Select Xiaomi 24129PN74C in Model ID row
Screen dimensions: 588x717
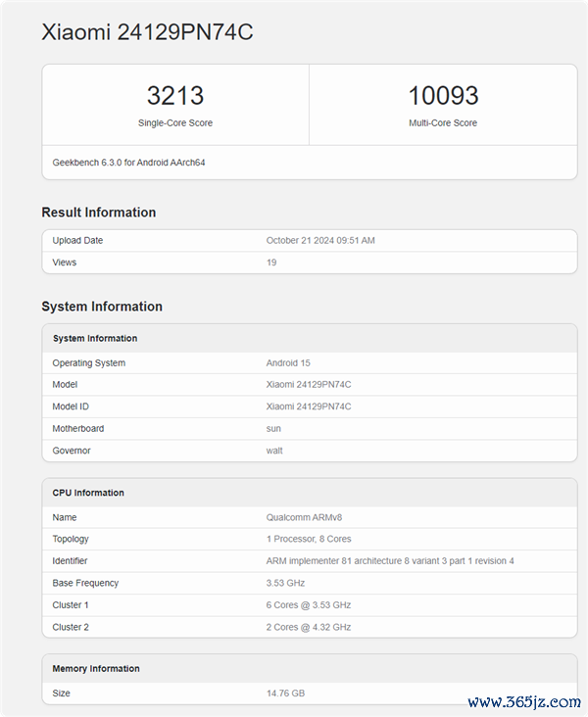click(309, 406)
